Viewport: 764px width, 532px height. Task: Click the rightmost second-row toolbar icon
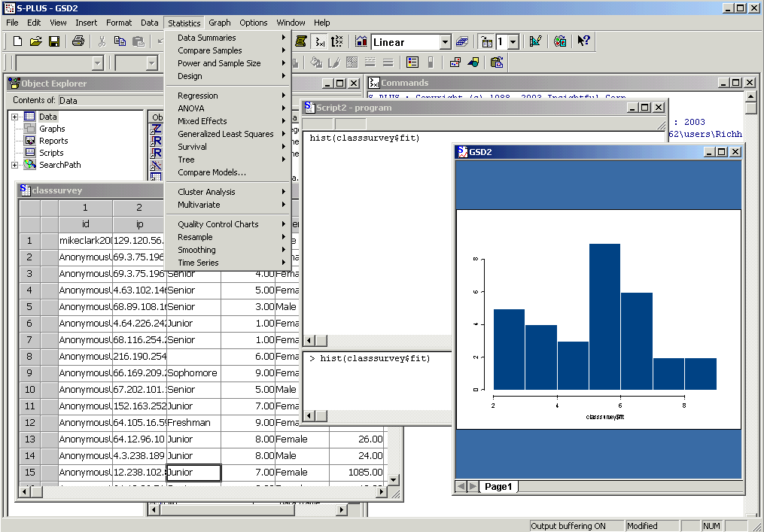497,62
